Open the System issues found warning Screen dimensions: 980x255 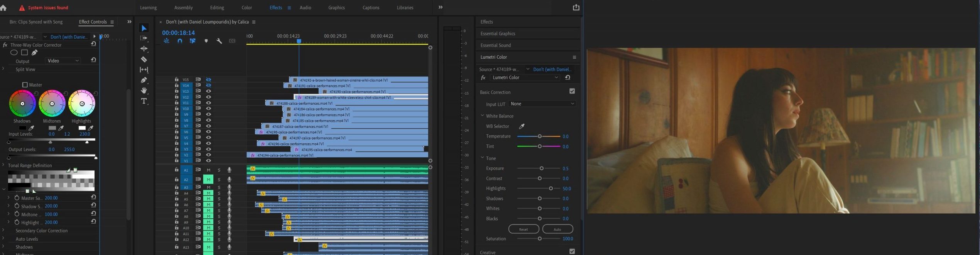pyautogui.click(x=44, y=8)
